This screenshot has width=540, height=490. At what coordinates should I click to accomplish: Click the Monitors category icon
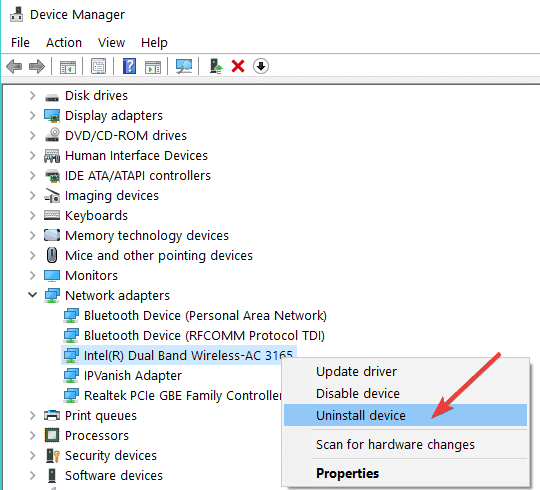click(x=52, y=275)
